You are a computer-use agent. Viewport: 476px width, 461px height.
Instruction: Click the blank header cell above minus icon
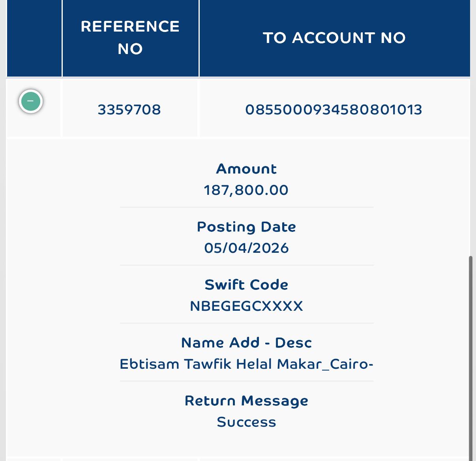coord(34,38)
